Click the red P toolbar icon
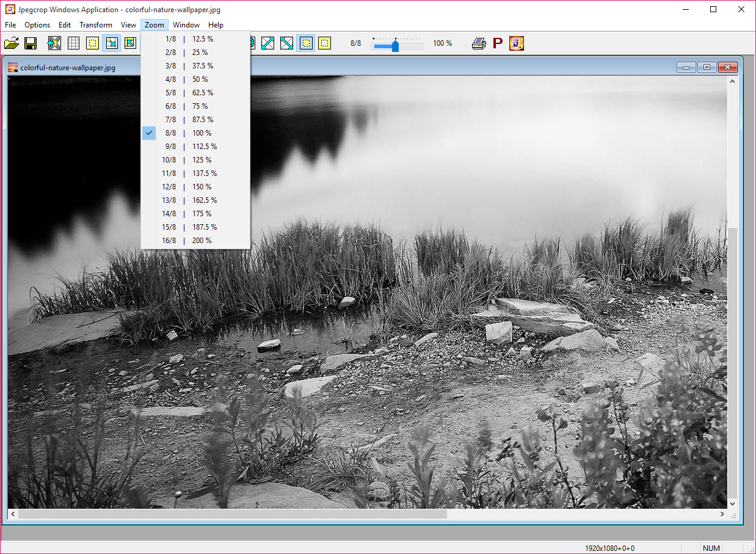Viewport: 756px width, 554px height. tap(498, 43)
